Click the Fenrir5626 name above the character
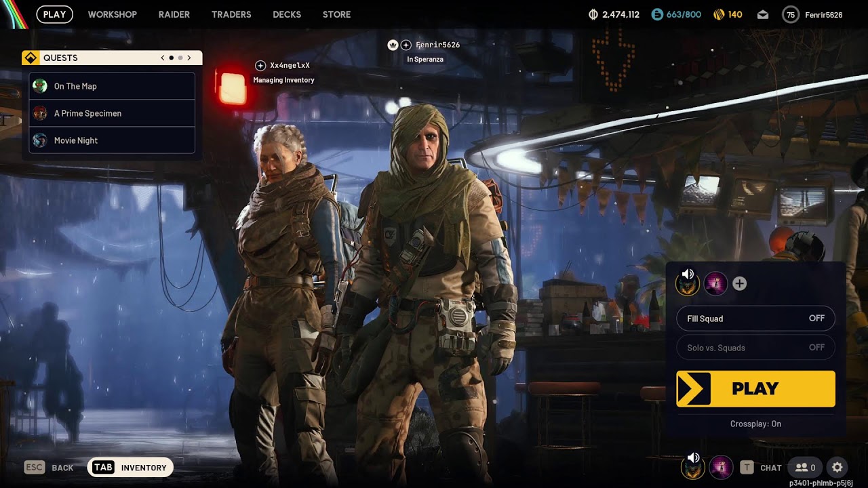868x488 pixels. coord(437,45)
